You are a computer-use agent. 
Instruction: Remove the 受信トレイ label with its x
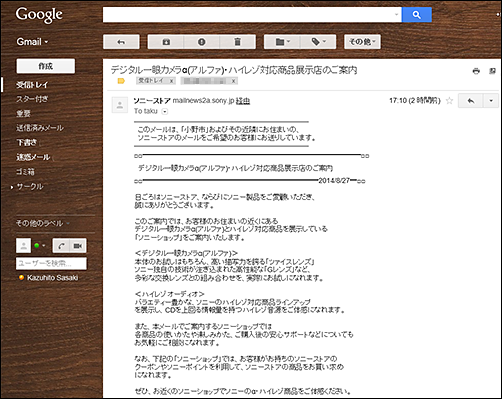[171, 81]
